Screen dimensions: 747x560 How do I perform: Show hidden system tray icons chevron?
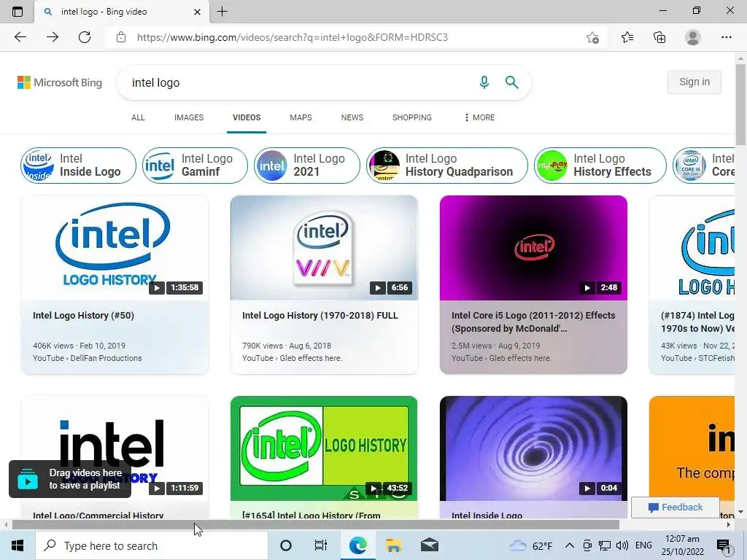tap(569, 545)
